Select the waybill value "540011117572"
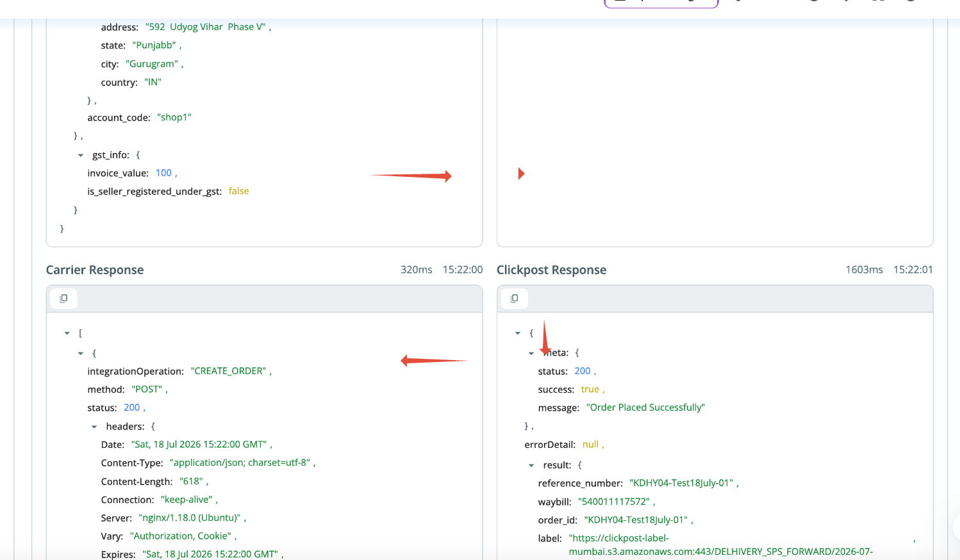The image size is (960, 560). [613, 502]
